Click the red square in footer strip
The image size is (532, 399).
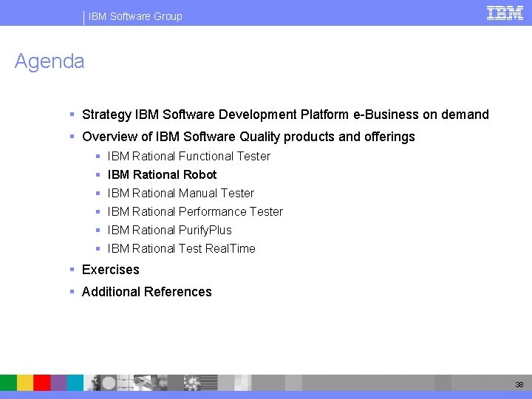(41, 383)
